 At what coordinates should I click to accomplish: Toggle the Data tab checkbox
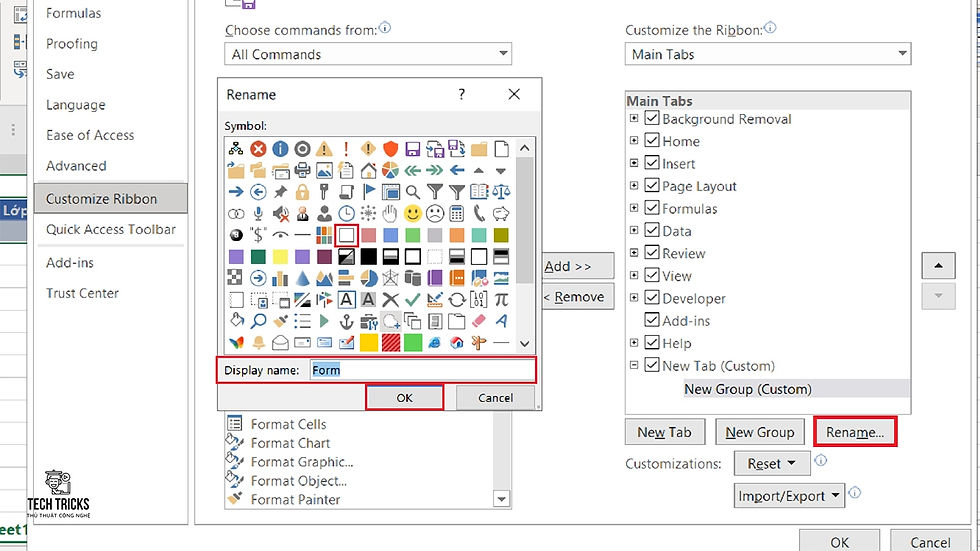point(652,231)
